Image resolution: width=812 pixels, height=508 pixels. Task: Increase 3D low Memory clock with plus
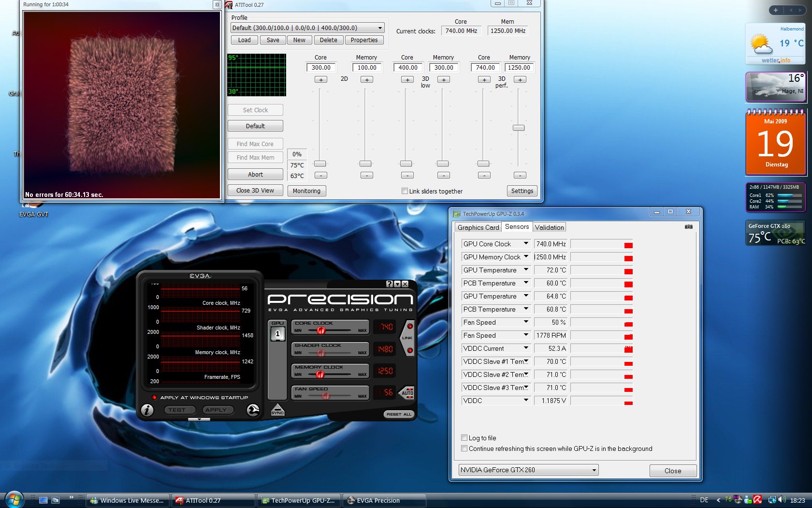(x=443, y=79)
